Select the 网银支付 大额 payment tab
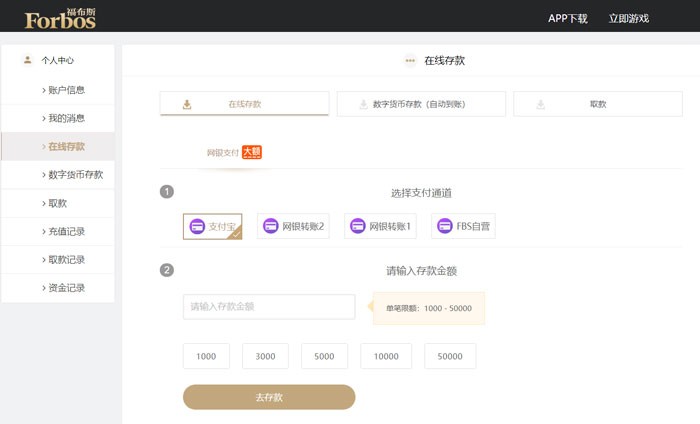700x424 pixels. click(x=233, y=153)
